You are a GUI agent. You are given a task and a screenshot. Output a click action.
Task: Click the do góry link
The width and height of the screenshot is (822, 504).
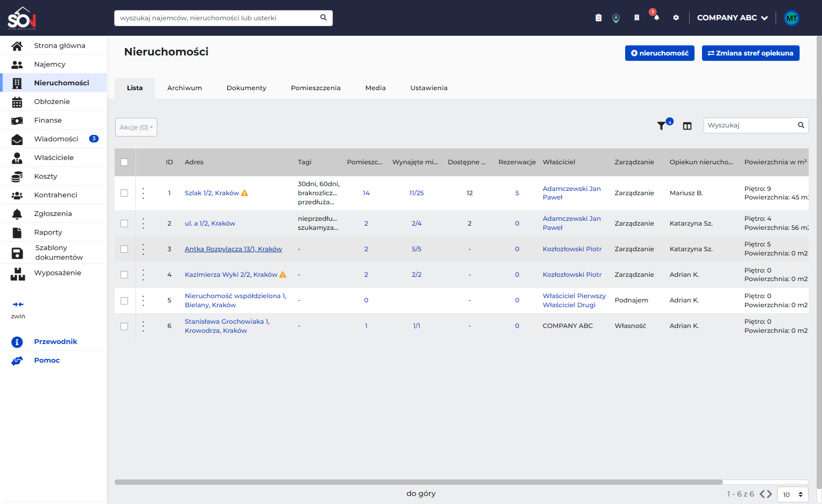[421, 493]
